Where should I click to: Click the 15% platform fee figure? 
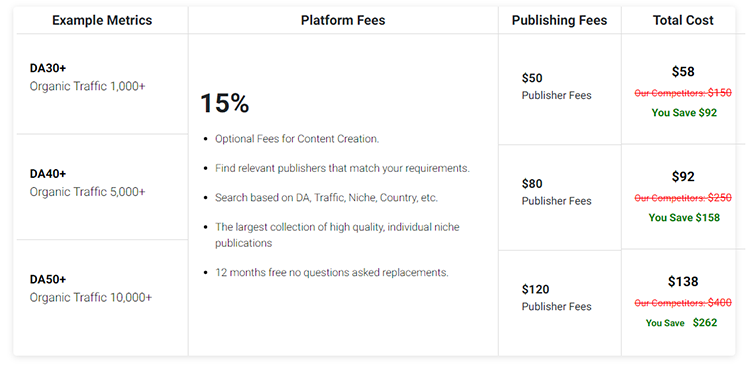(x=224, y=103)
